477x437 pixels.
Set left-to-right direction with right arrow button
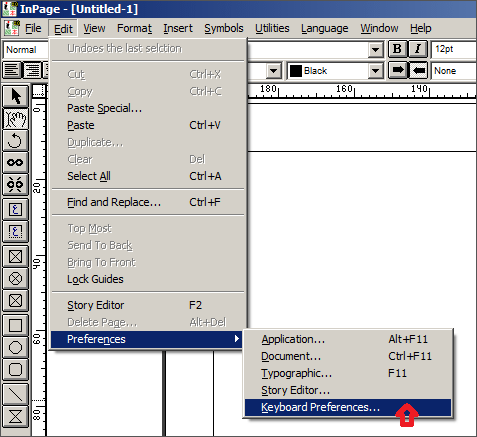397,70
